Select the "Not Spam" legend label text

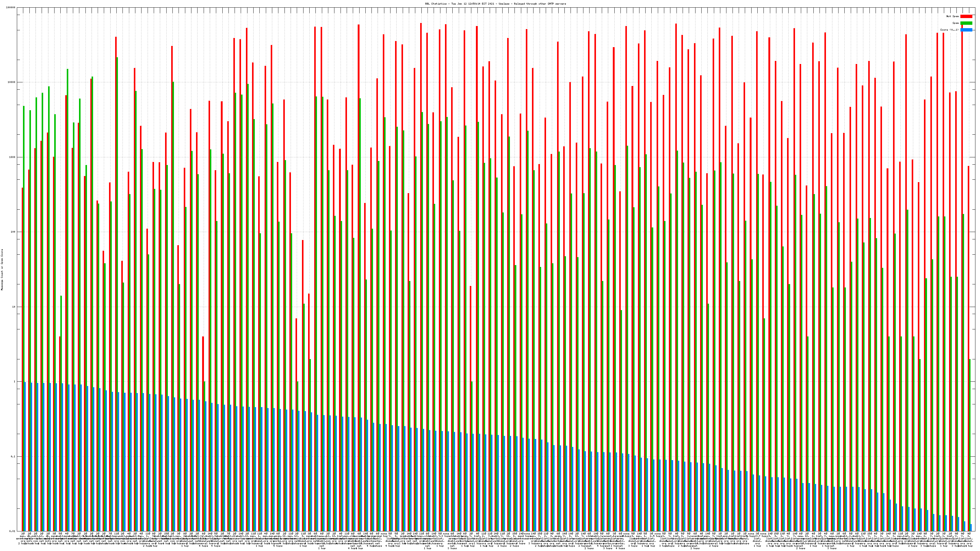tap(953, 16)
